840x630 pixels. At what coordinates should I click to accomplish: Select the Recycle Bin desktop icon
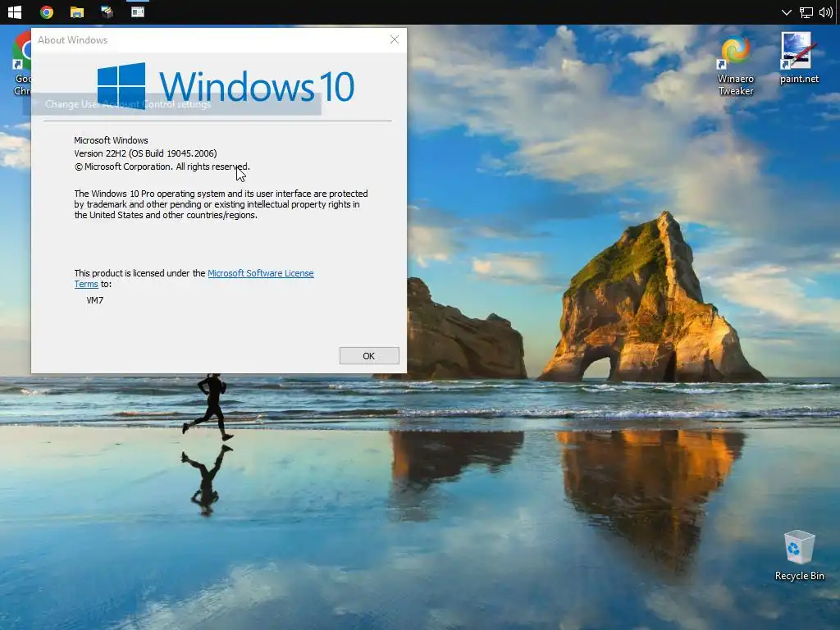tap(799, 555)
